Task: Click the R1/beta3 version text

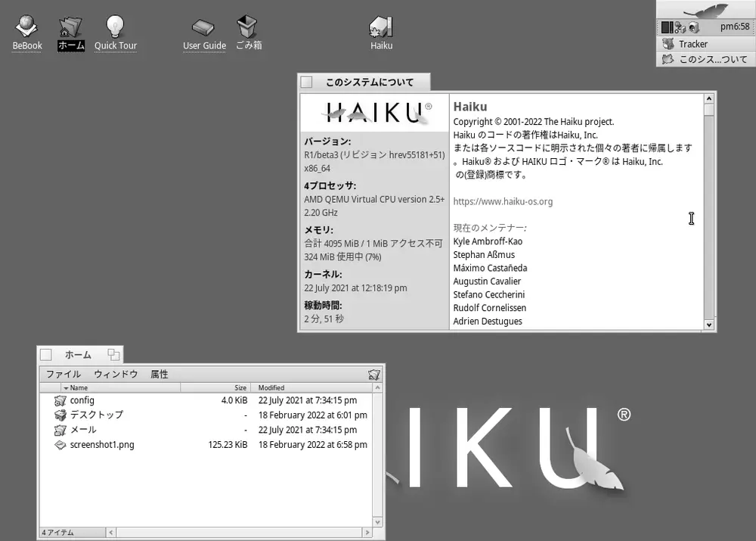Action: [x=374, y=155]
